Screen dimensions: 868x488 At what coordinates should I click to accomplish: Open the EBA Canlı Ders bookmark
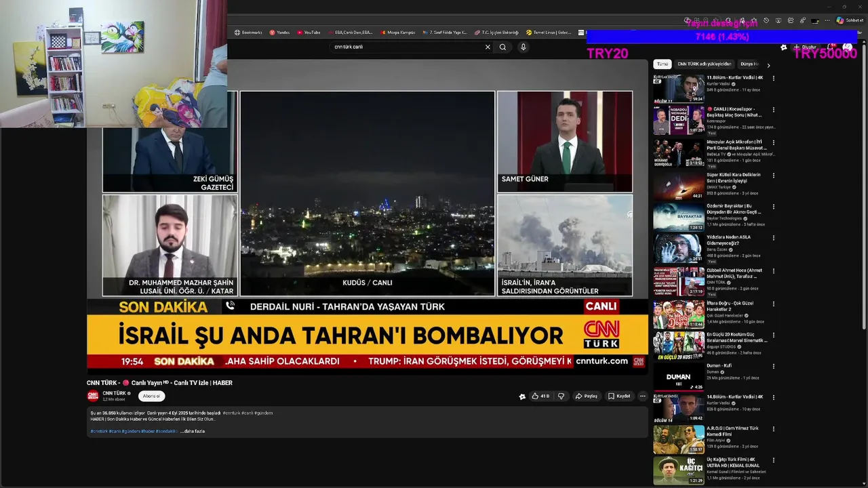350,33
